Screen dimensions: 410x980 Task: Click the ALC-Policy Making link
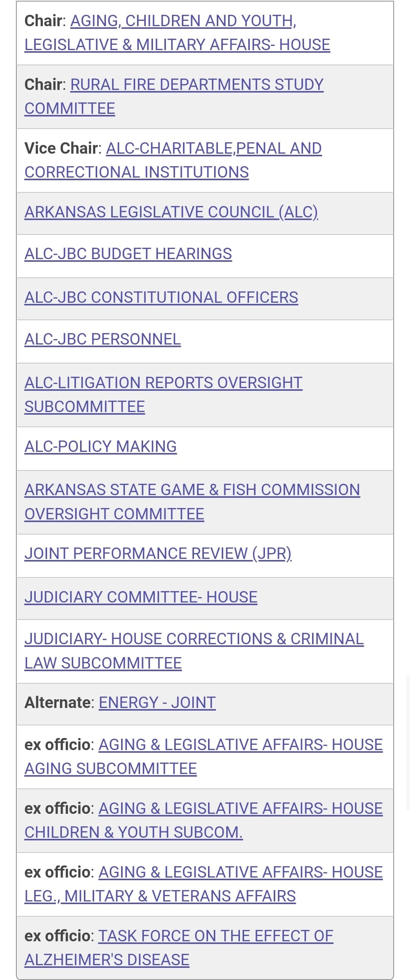tap(101, 446)
